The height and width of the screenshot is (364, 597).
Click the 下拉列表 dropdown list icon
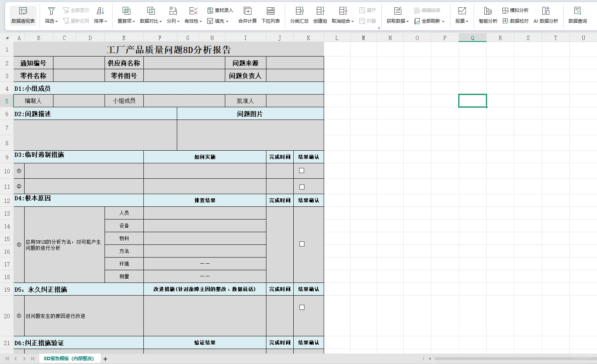tap(271, 11)
